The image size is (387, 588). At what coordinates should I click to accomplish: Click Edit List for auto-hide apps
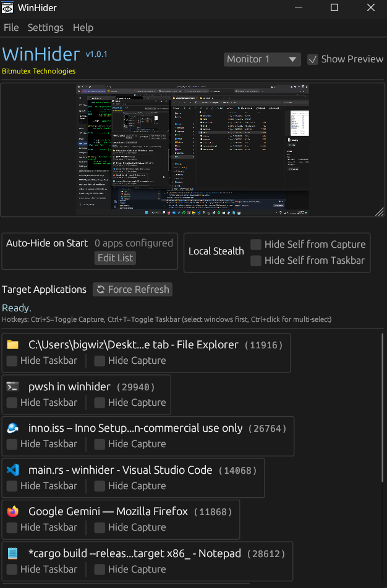[x=115, y=258]
